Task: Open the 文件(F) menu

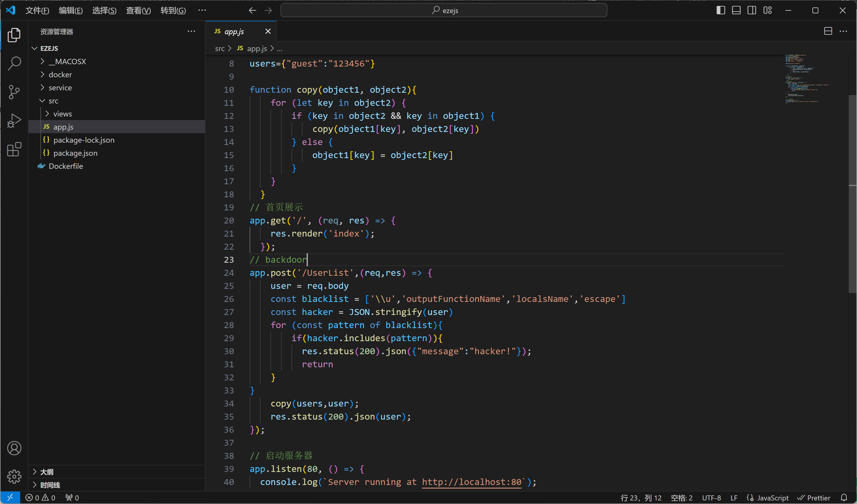Action: 37,10
